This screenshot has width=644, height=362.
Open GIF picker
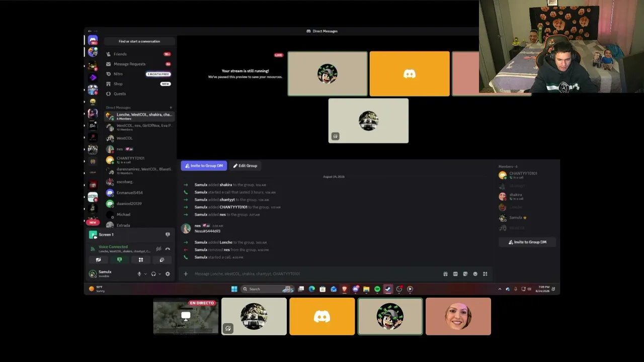tap(455, 274)
